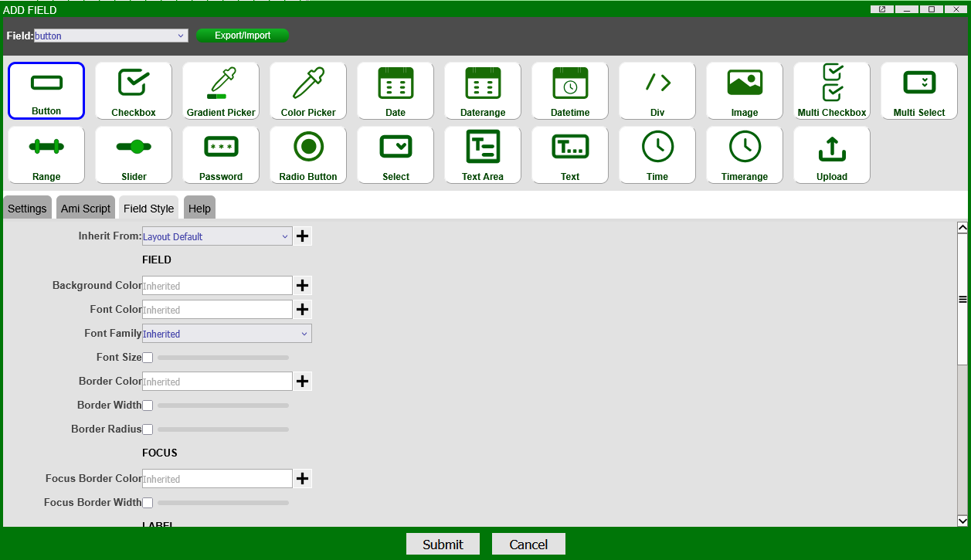Open the Font Family dropdown

[x=227, y=334]
